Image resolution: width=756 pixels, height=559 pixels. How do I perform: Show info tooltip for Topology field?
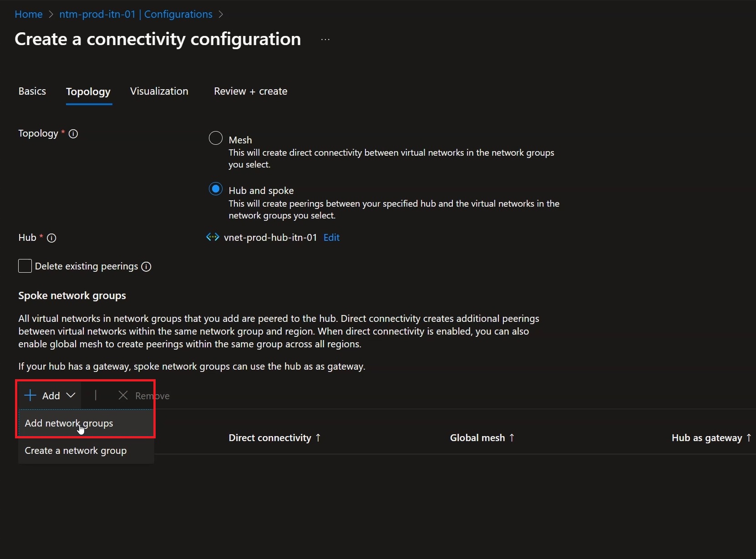[x=73, y=134]
